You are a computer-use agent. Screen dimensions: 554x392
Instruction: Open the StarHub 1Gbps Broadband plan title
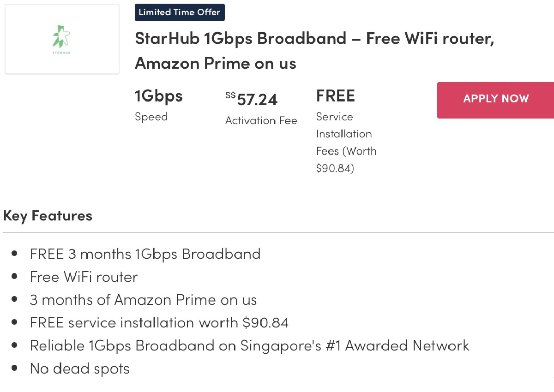click(314, 39)
